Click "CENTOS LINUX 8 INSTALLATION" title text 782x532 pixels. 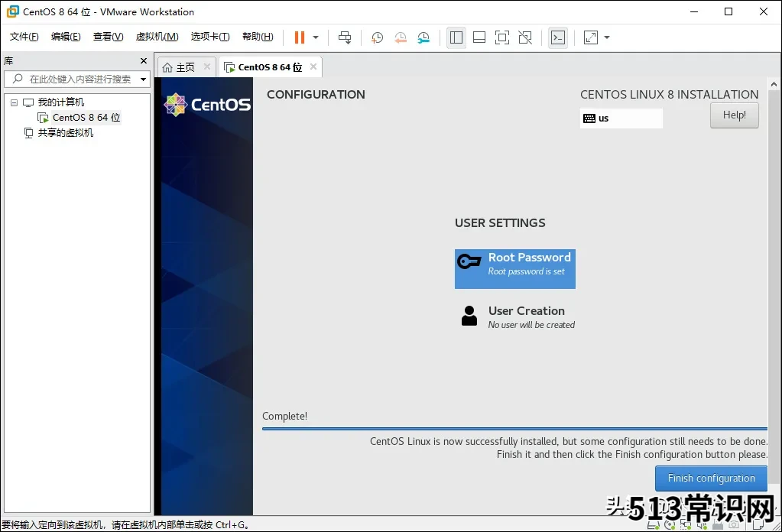tap(670, 94)
